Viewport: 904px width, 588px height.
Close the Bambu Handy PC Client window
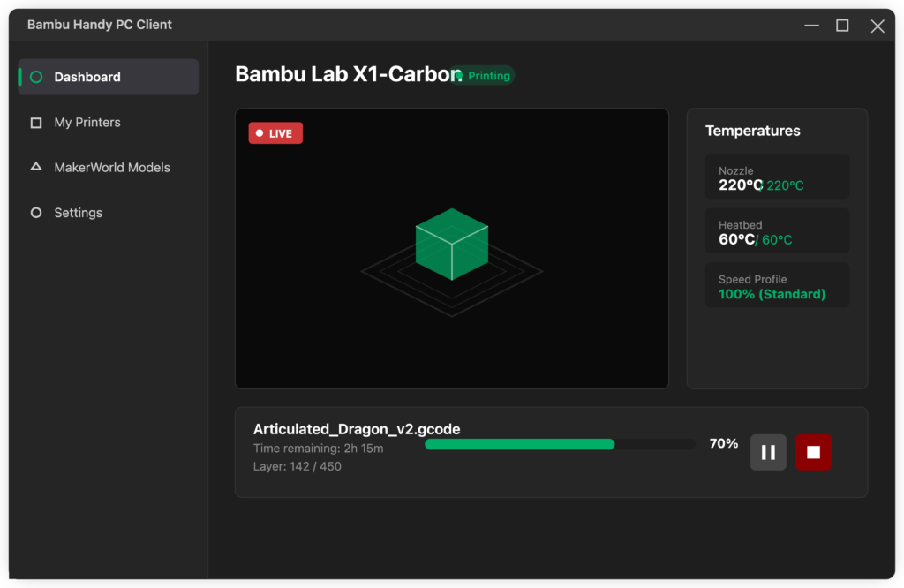[x=878, y=26]
